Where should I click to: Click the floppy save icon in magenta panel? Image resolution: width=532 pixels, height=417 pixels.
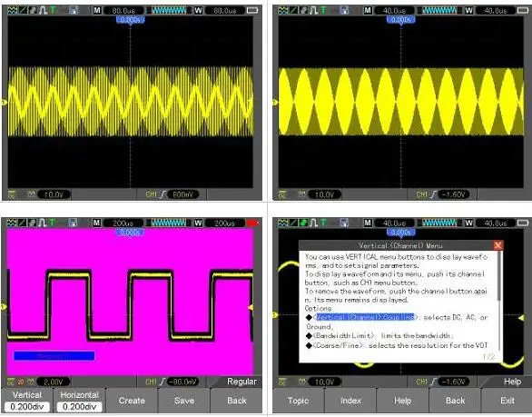73,223
